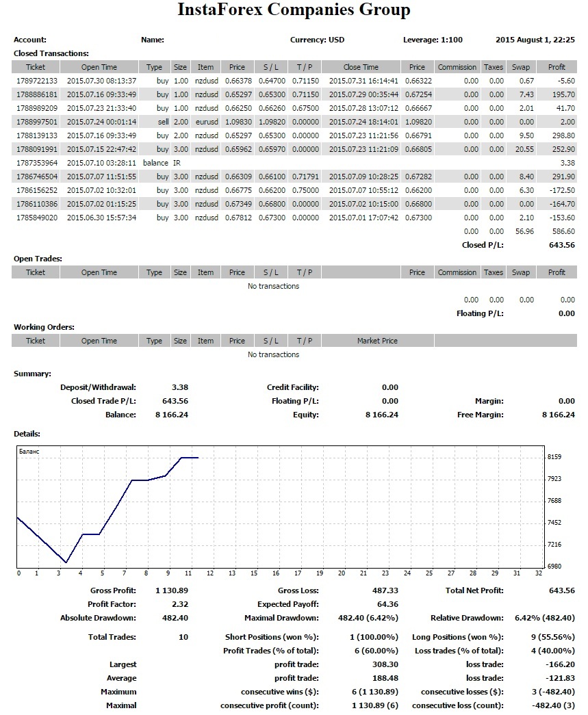The height and width of the screenshot is (715, 588).
Task: Click the profit factor value 2.32
Action: [x=180, y=604]
